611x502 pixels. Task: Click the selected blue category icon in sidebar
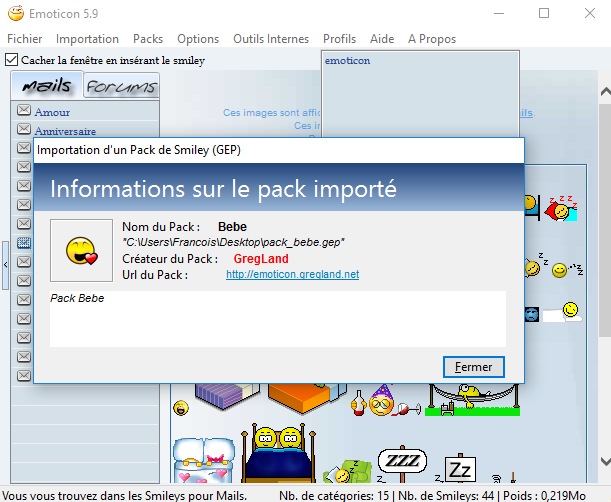[24, 243]
